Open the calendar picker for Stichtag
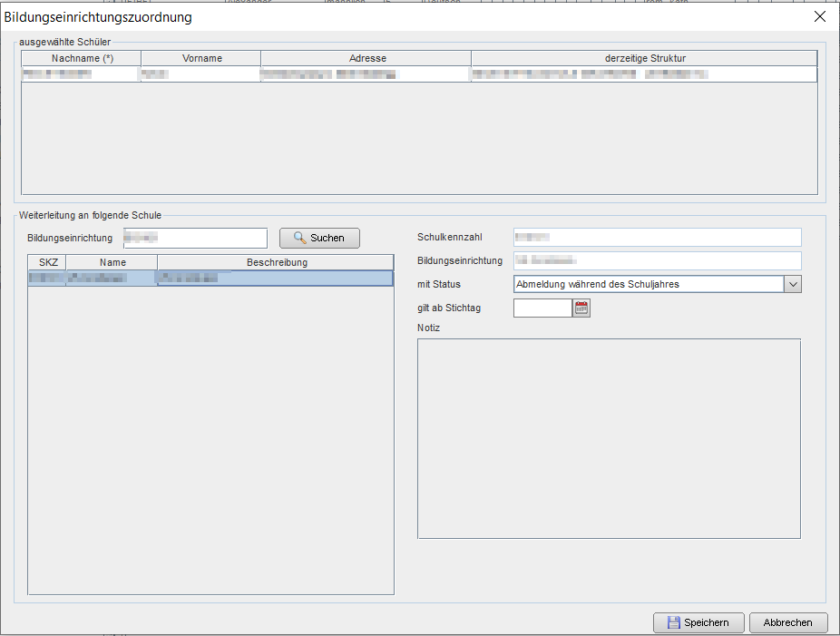840x636 pixels. point(581,308)
